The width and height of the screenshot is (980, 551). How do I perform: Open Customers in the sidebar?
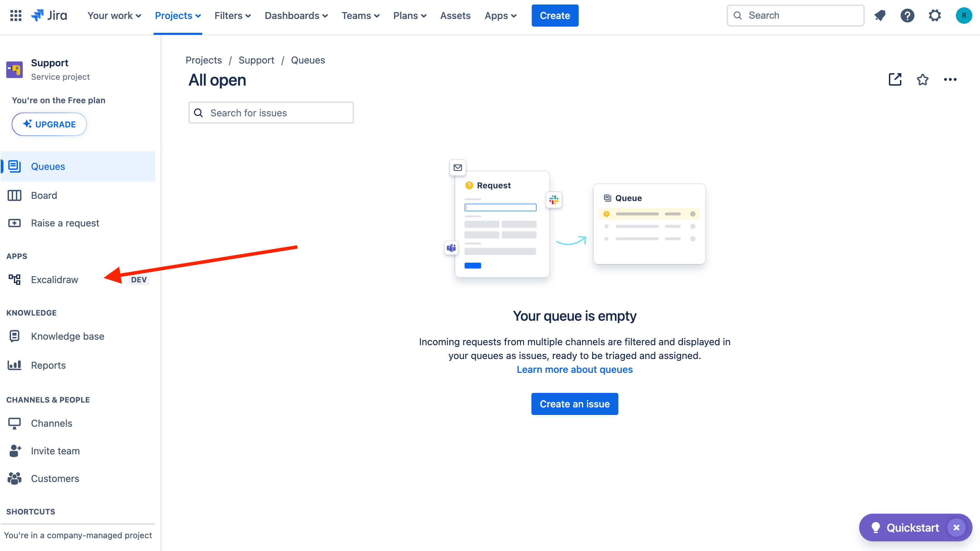78,478
